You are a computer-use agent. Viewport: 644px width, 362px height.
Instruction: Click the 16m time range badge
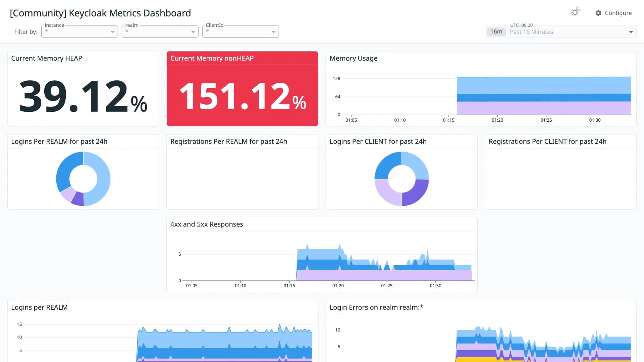pos(496,32)
